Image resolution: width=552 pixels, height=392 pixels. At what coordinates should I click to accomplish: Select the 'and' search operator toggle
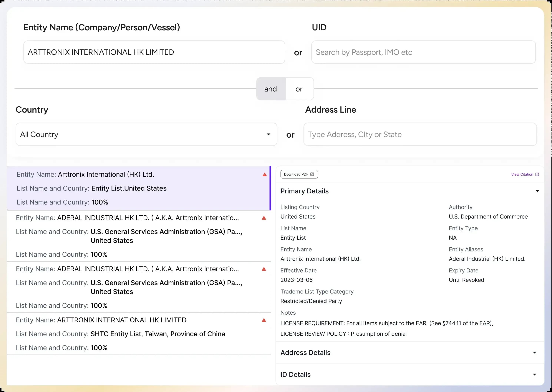tap(271, 89)
